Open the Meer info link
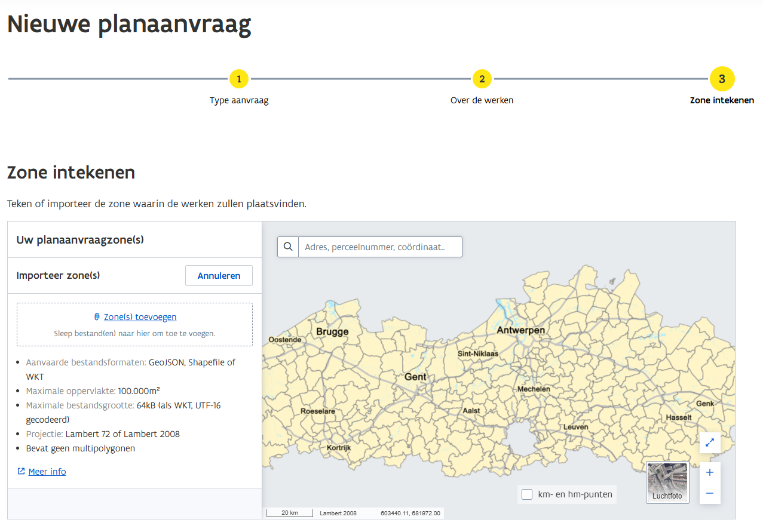Image resolution: width=763 pixels, height=532 pixels. point(47,472)
